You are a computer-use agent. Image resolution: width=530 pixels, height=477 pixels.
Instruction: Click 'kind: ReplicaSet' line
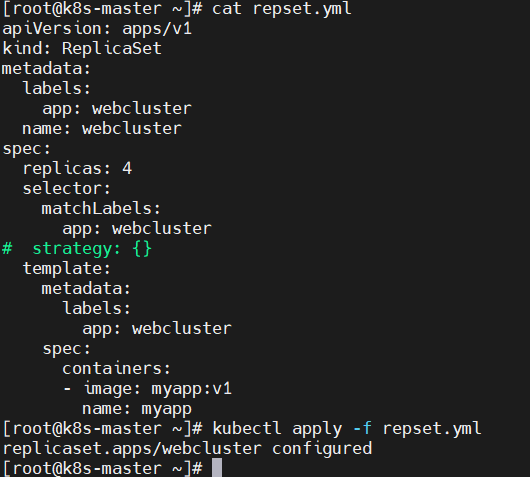pyautogui.click(x=82, y=49)
